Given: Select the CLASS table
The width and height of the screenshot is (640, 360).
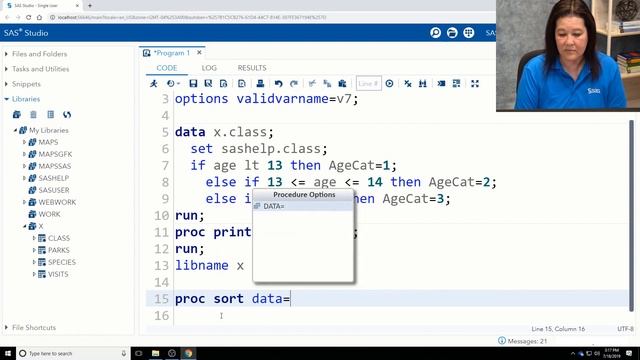Looking at the screenshot, I should click(x=59, y=238).
